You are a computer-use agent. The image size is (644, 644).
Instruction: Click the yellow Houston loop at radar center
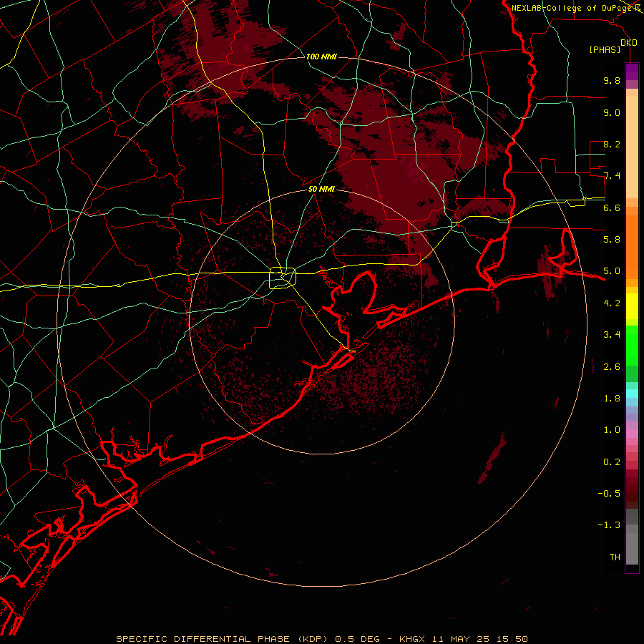tap(282, 278)
